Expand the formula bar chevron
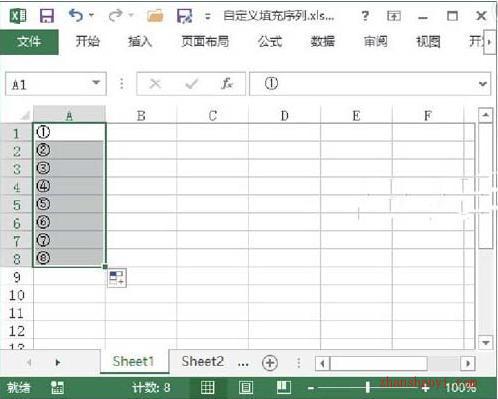Screen dimensions: 498x399 483,84
